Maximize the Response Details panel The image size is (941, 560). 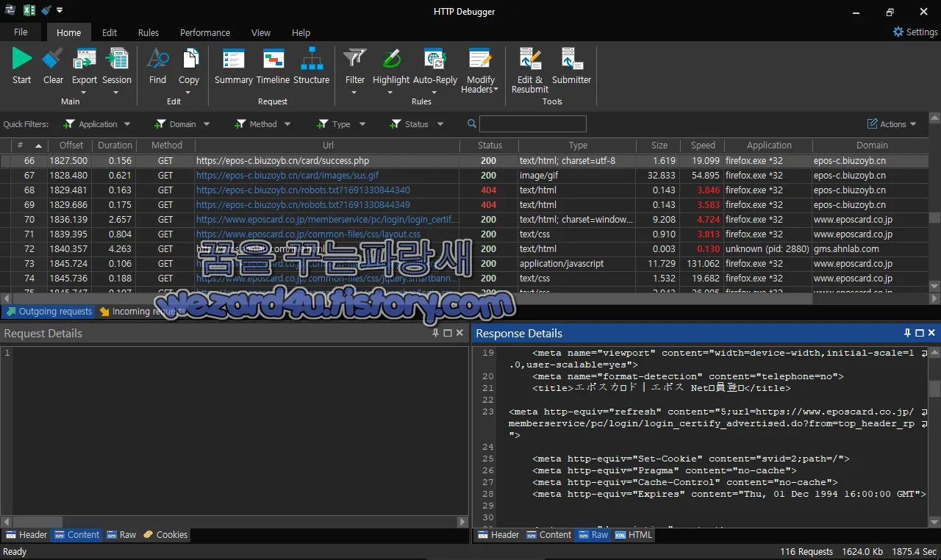(920, 333)
